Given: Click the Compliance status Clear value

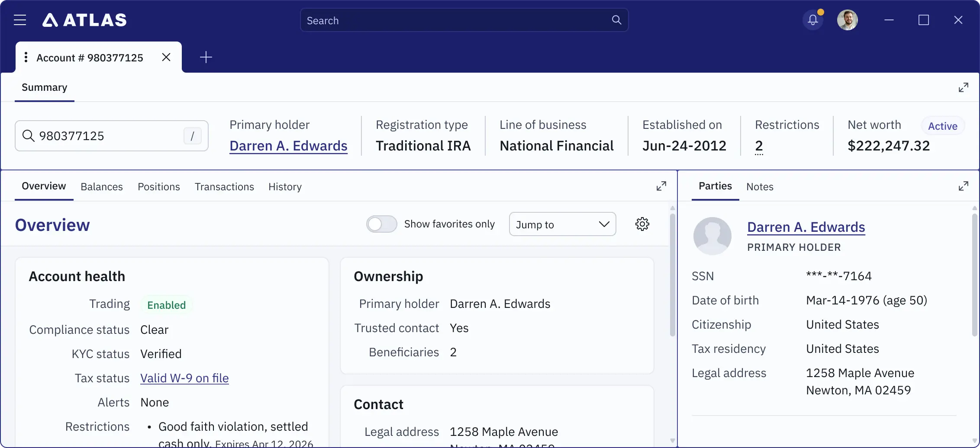Looking at the screenshot, I should [155, 330].
